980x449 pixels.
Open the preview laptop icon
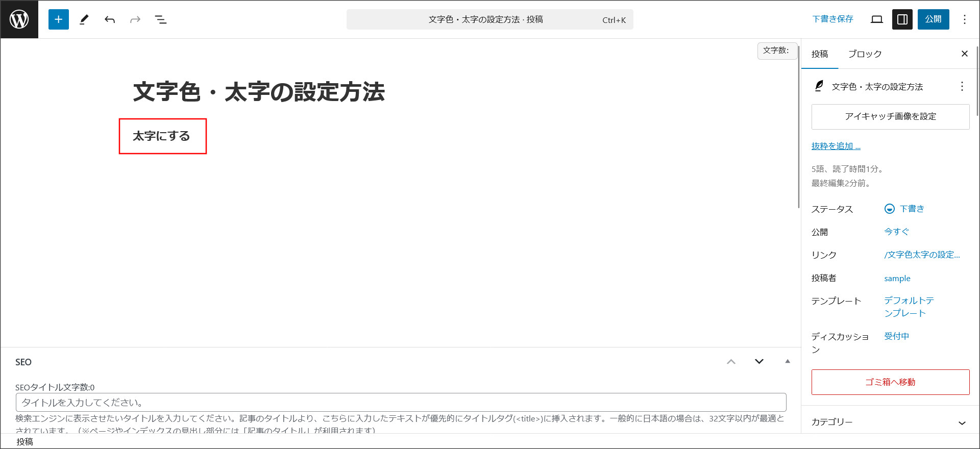pos(877,19)
